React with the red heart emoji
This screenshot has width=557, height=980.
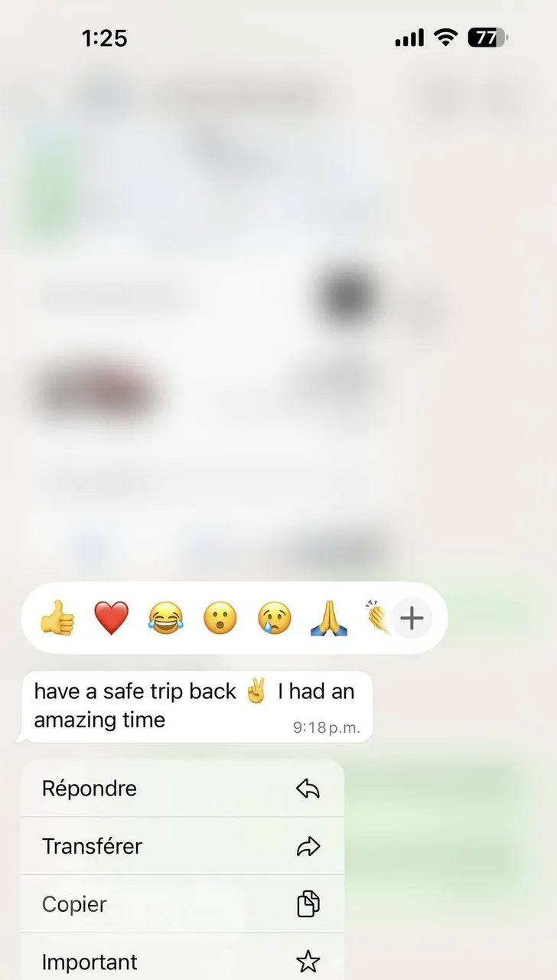[111, 618]
